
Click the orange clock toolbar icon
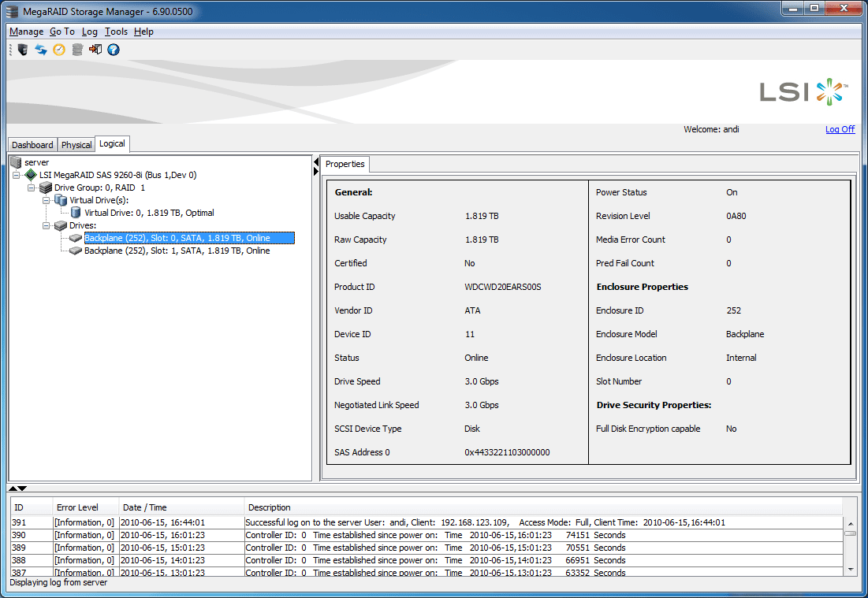click(59, 50)
